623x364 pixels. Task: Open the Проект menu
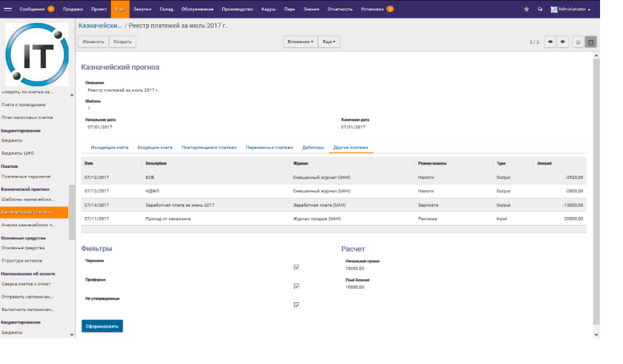point(99,9)
